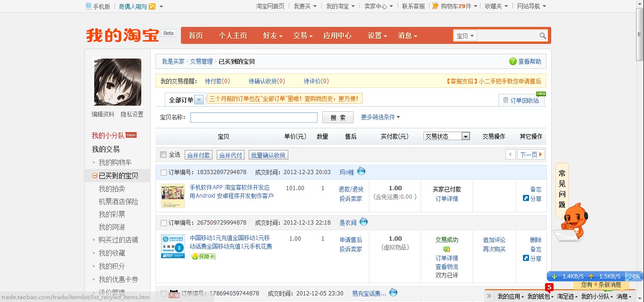Image resolution: width=644 pixels, height=302 pixels.
Task: Expand the 交易 navigation dropdown
Action: tap(303, 35)
